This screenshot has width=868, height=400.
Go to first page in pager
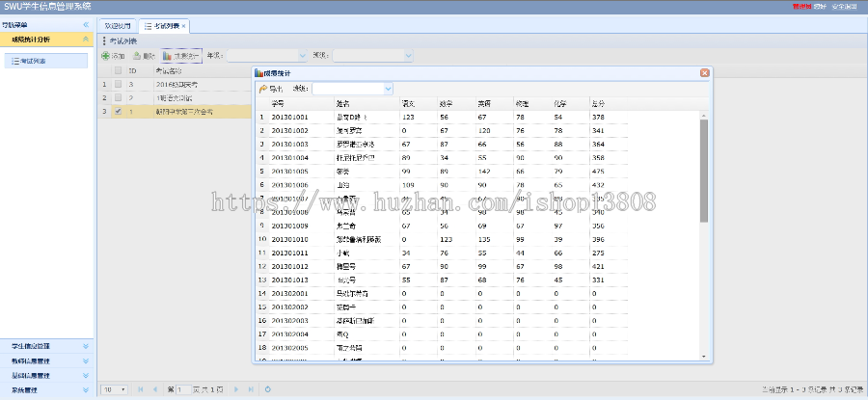tap(141, 389)
